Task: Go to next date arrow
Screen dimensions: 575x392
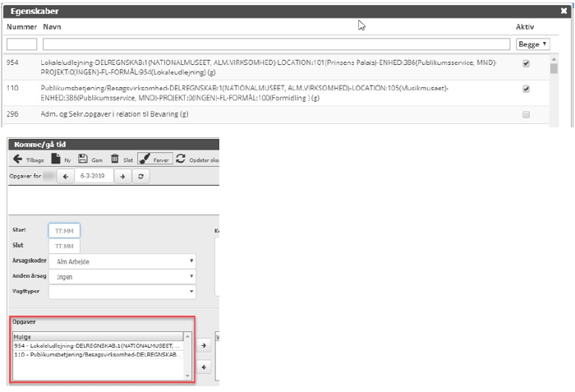Action: 121,177
